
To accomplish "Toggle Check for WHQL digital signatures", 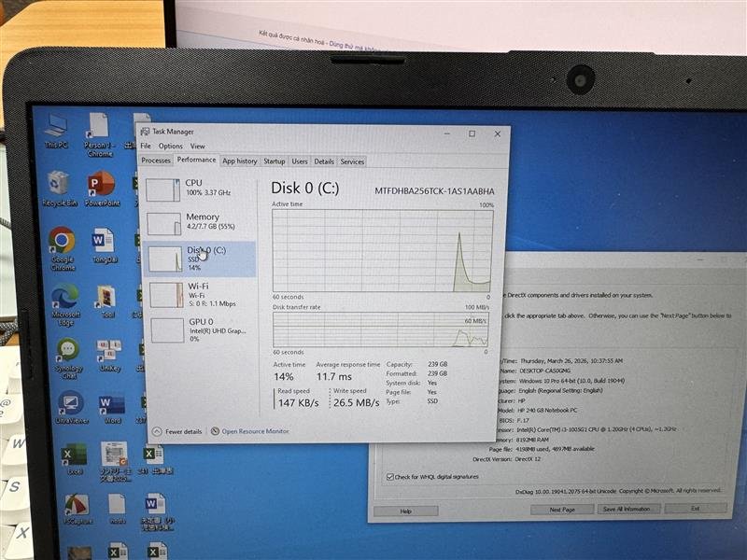I will [389, 477].
